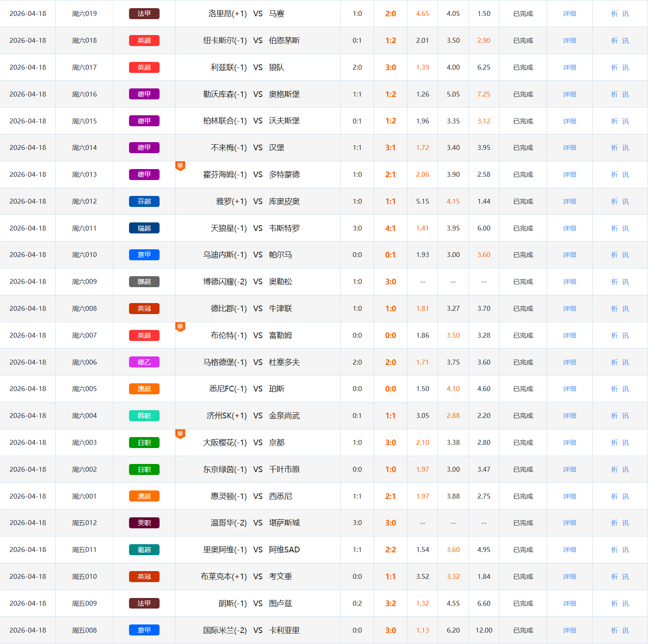Open 析 analysis for 朗斯 vs 图卢兹
Screen dimensions: 648x644
614,603
